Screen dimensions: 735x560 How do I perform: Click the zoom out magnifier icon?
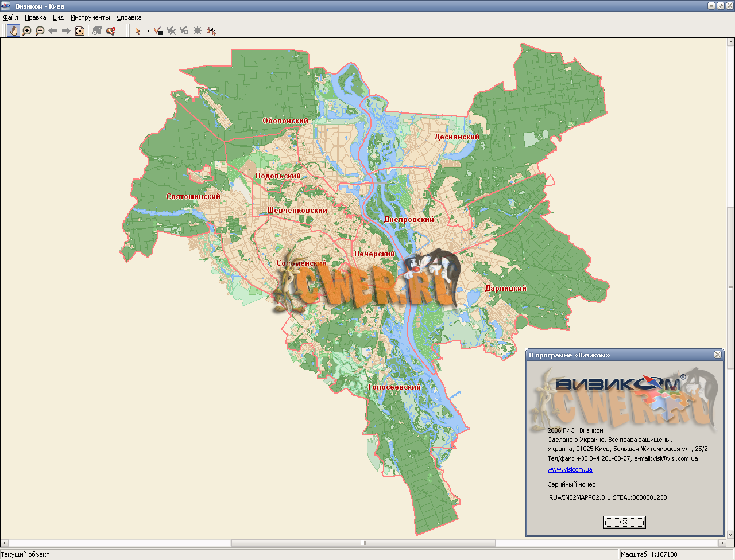coord(40,31)
